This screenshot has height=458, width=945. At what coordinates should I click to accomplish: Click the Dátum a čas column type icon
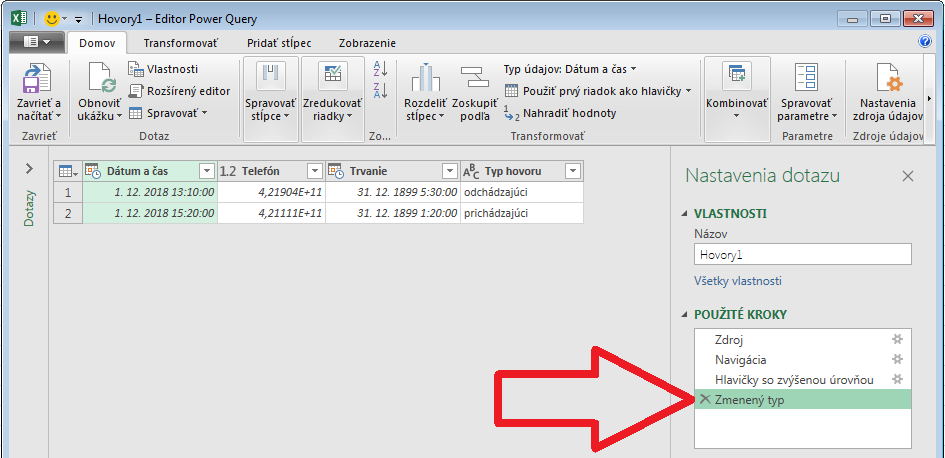click(93, 172)
